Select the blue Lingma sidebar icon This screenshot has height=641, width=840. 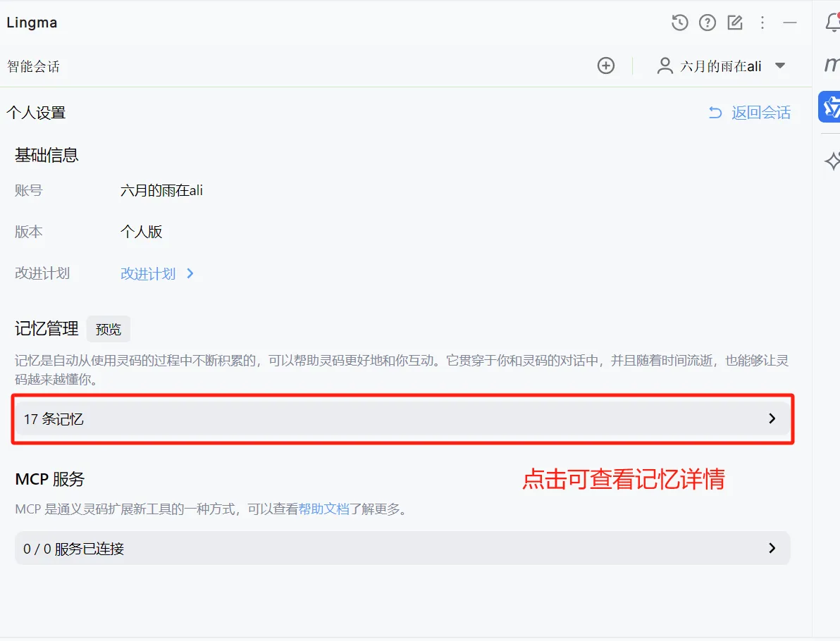coord(829,106)
